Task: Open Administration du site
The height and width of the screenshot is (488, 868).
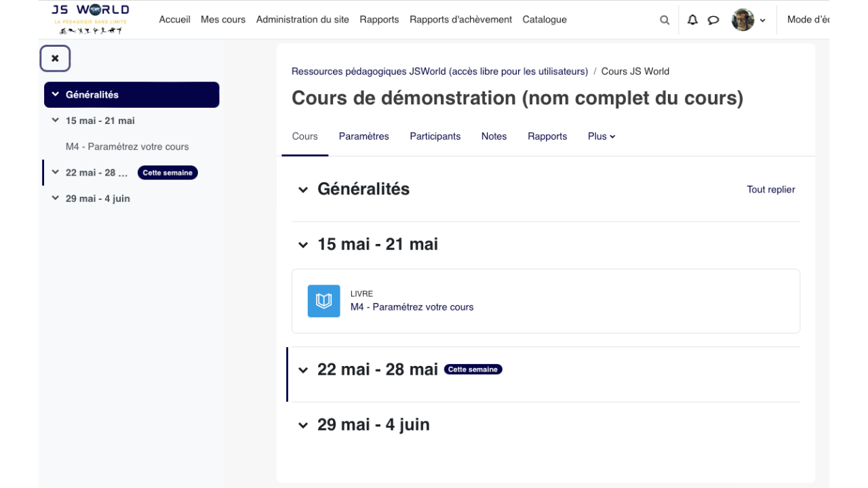Action: coord(302,20)
